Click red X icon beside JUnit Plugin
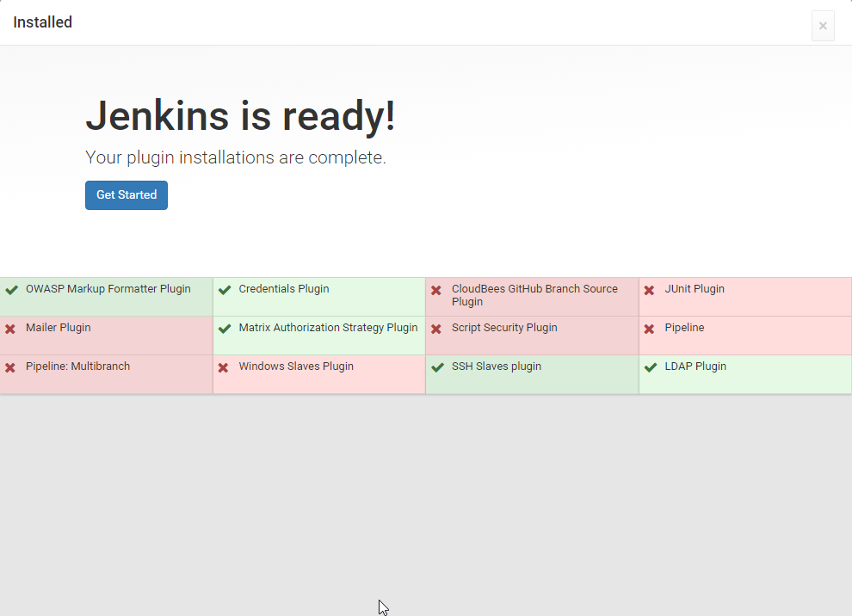Viewport: 852px width, 616px height. point(650,291)
